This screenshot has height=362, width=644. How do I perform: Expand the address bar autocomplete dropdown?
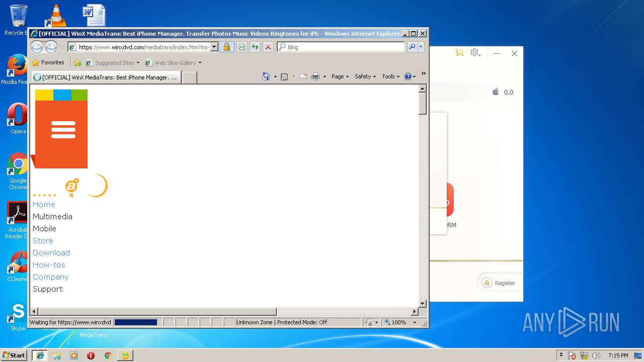click(214, 47)
